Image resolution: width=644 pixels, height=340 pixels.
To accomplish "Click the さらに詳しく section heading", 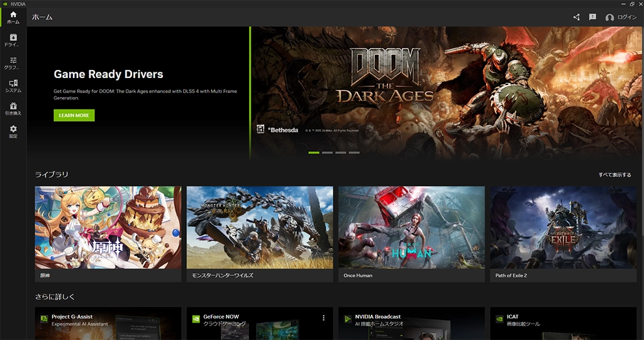I will (55, 297).
